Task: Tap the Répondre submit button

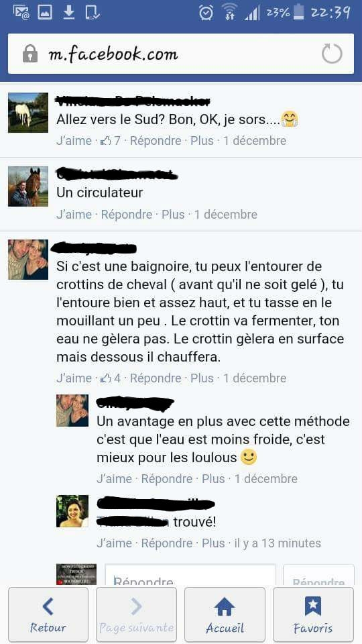Action: pyautogui.click(x=318, y=575)
